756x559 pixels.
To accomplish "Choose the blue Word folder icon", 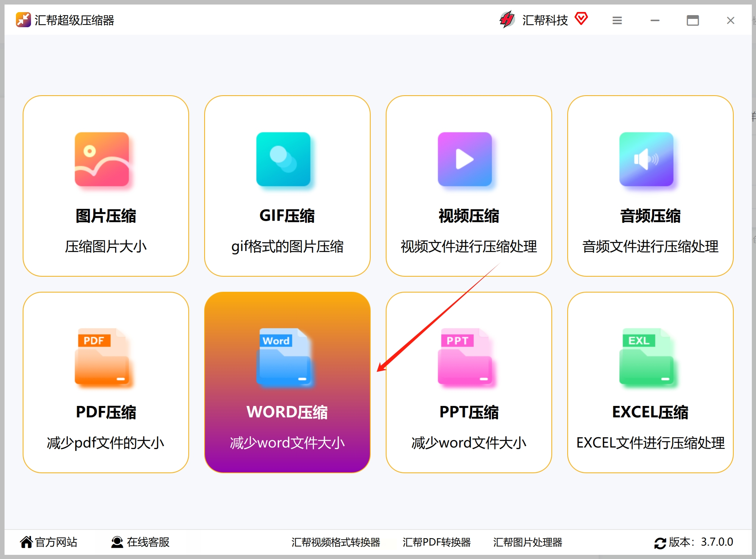I will (283, 356).
